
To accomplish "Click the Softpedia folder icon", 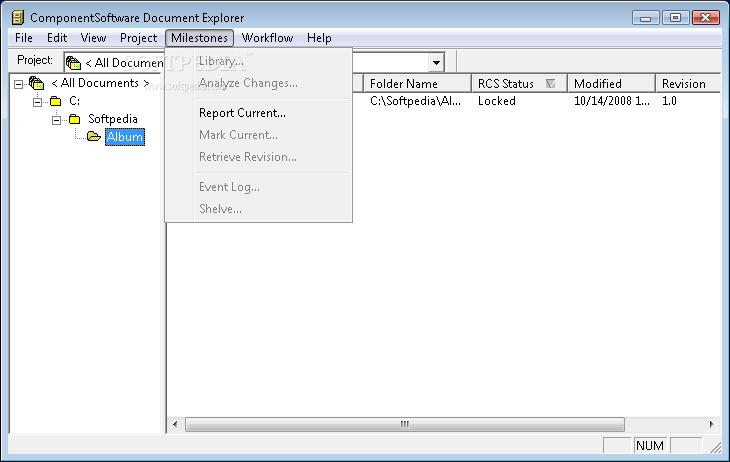I will tap(74, 119).
